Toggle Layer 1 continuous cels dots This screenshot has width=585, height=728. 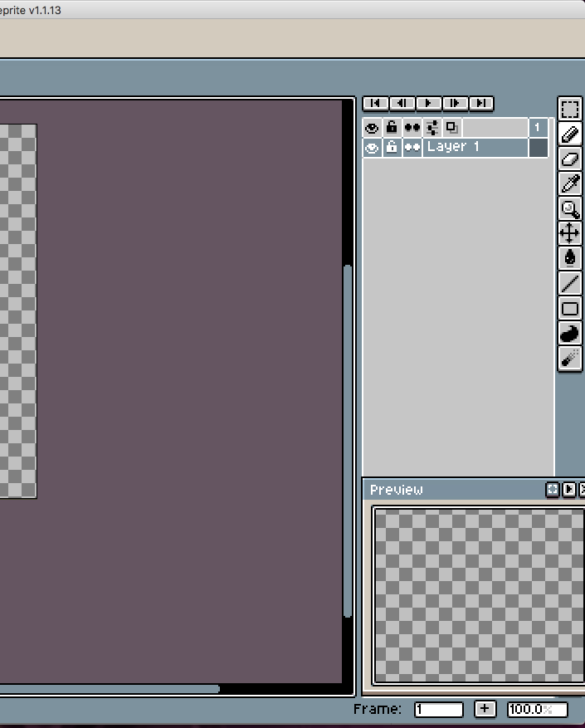pyautogui.click(x=412, y=148)
